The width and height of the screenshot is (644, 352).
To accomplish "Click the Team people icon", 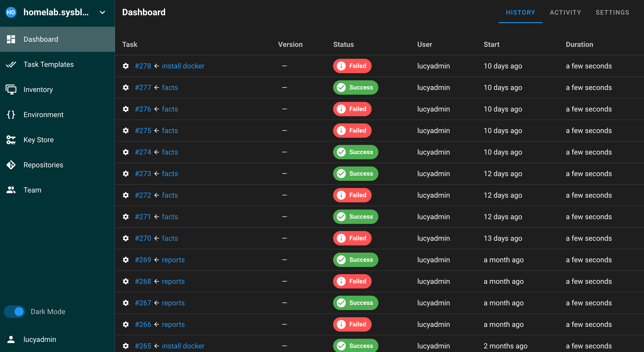I will coord(11,190).
